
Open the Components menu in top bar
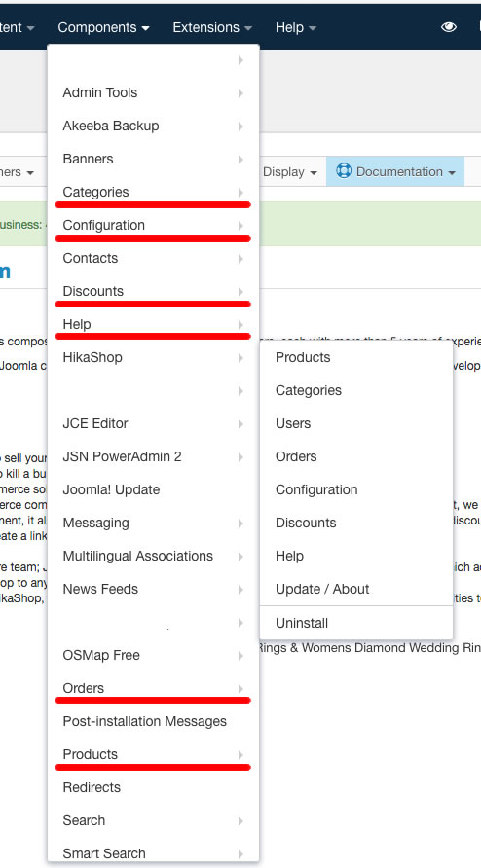coord(103,27)
